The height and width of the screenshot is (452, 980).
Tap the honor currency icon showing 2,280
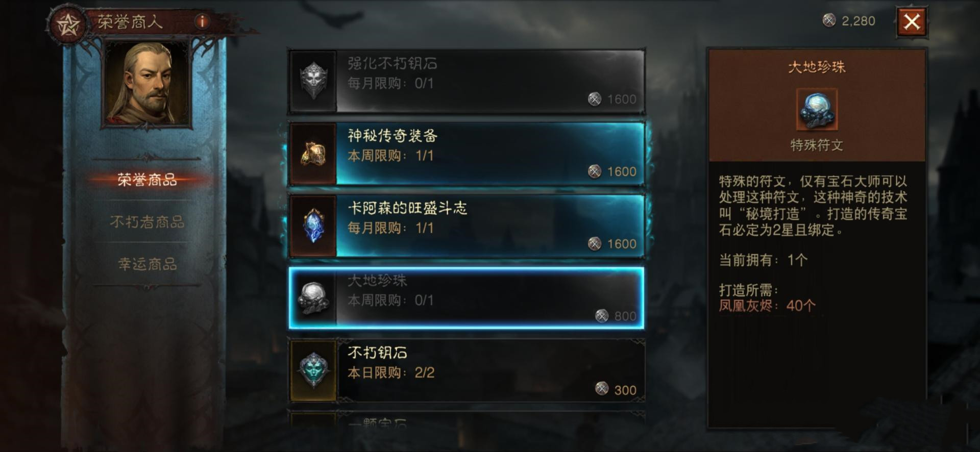click(x=829, y=20)
